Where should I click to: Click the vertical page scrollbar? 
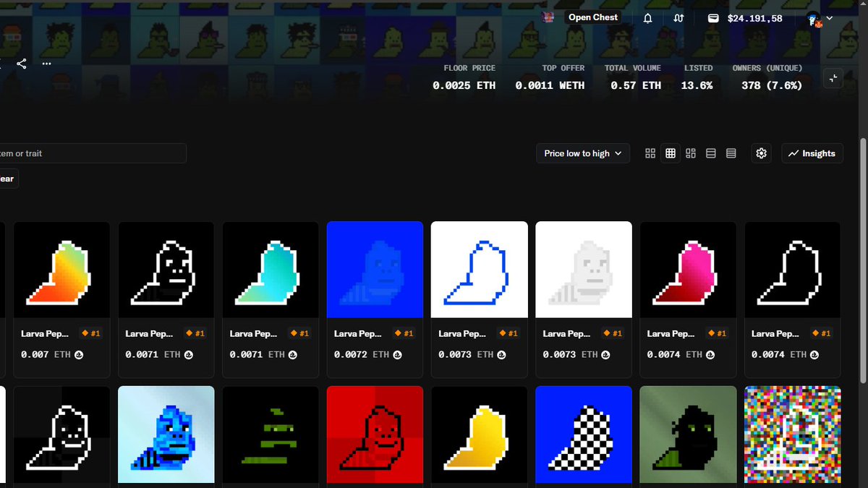pos(862,260)
